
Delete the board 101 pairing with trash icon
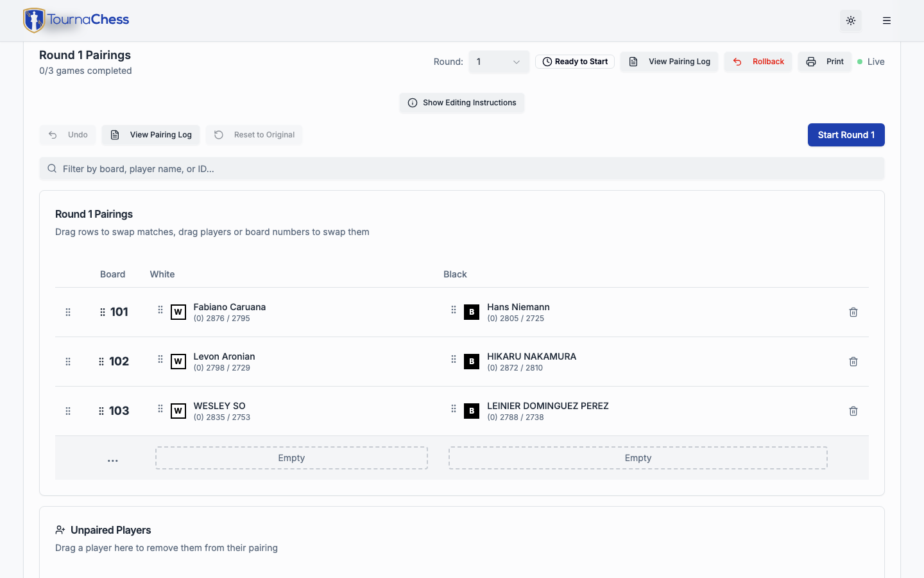coord(853,312)
